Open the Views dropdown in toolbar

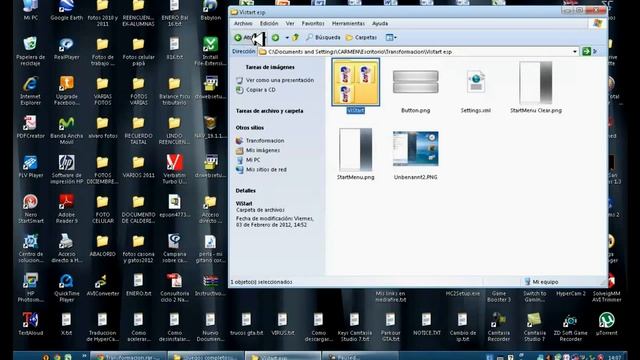pyautogui.click(x=391, y=38)
